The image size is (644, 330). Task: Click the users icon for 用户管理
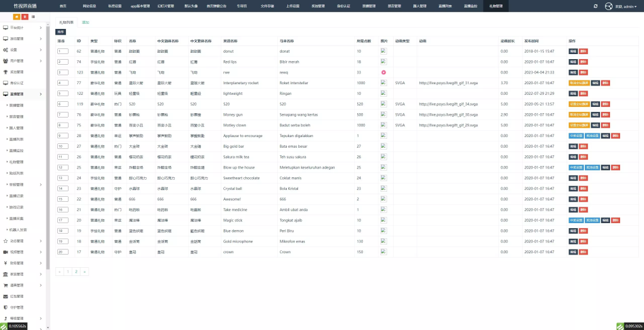point(5,61)
